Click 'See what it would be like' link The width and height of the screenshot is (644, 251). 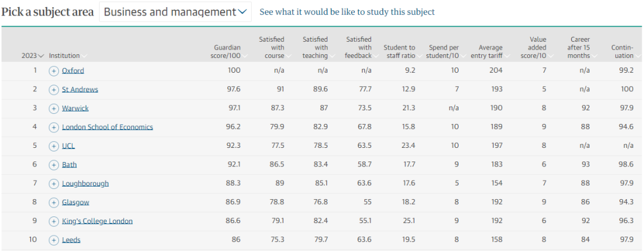(347, 12)
